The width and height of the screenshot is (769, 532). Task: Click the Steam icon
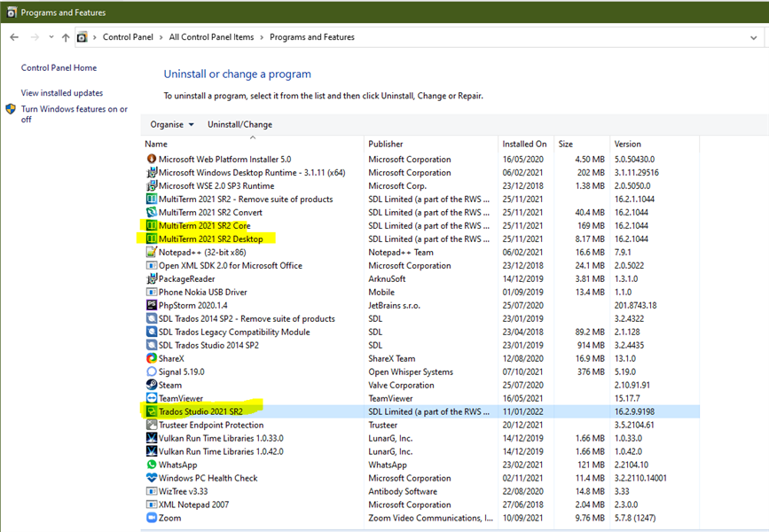pos(152,385)
